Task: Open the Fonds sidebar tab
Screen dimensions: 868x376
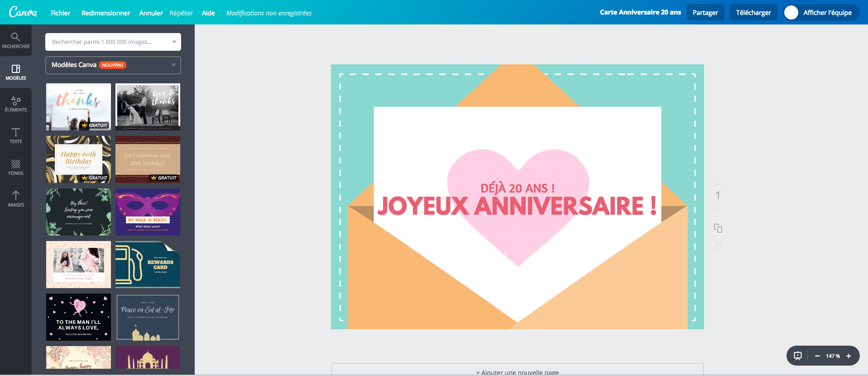Action: coord(16,167)
